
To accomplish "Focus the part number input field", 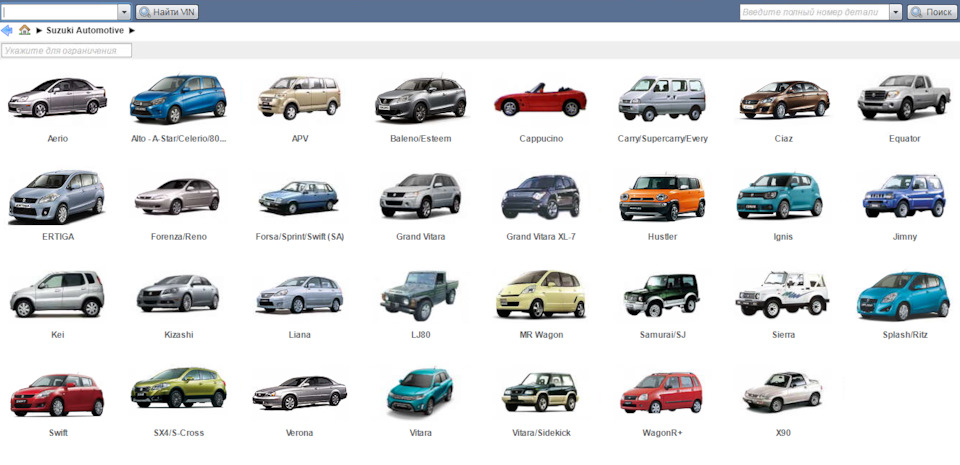I will (814, 12).
